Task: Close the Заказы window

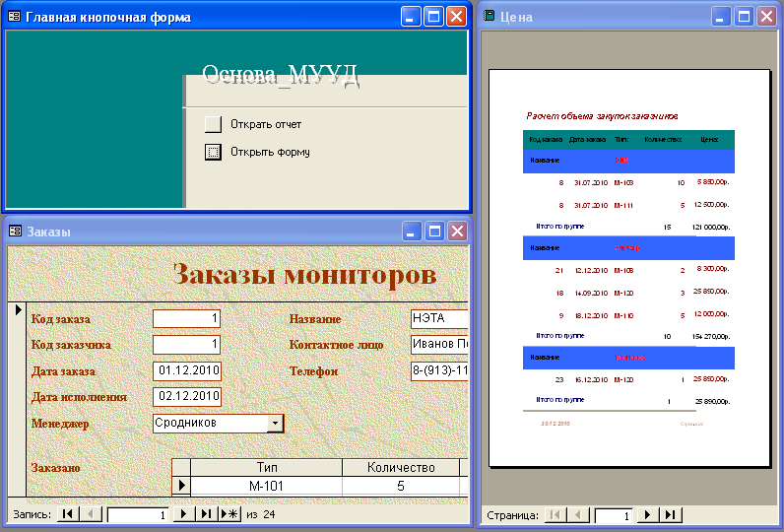Action: coord(457,232)
